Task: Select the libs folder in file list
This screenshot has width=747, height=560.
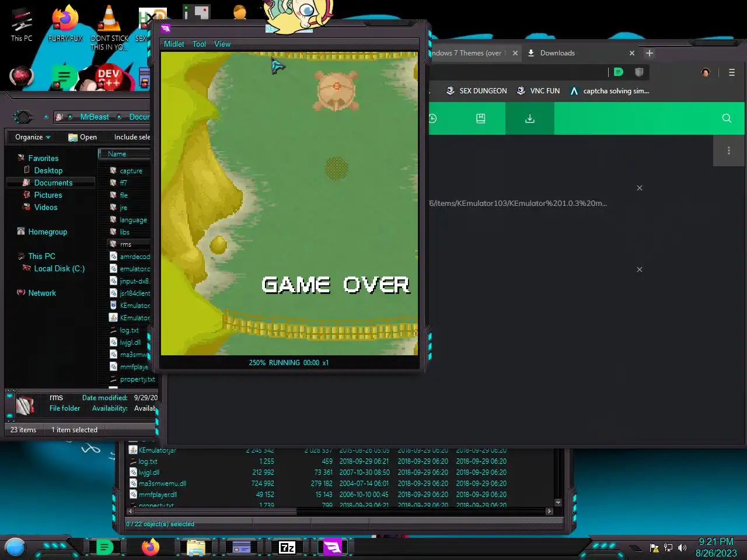Action: (124, 232)
